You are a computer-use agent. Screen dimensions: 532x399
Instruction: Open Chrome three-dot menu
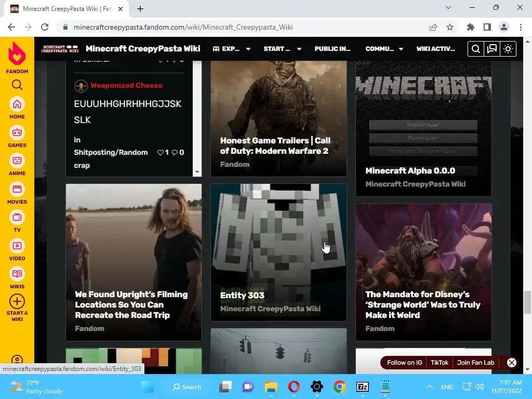[x=521, y=27]
